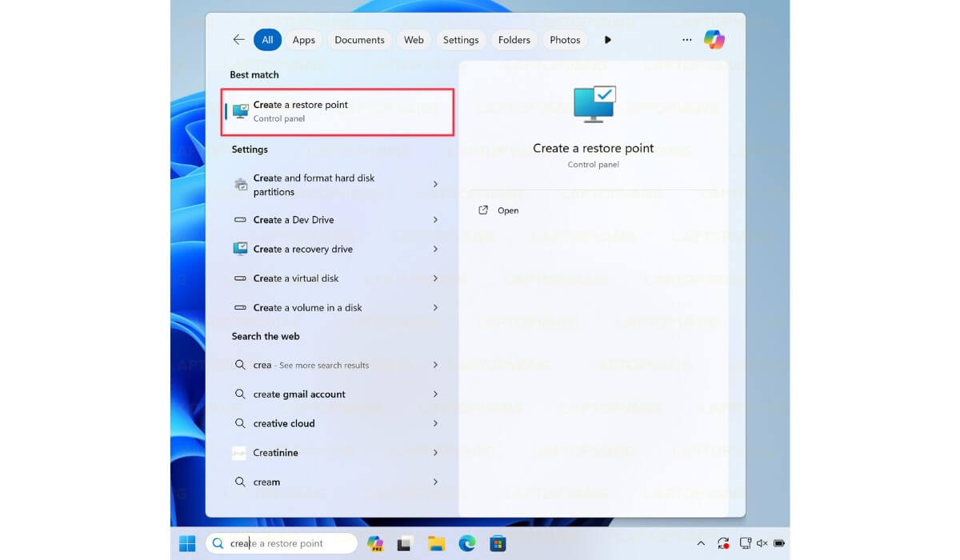Expand the Create a Dev Drive chevron
This screenshot has height=560, width=960.
pyautogui.click(x=435, y=220)
